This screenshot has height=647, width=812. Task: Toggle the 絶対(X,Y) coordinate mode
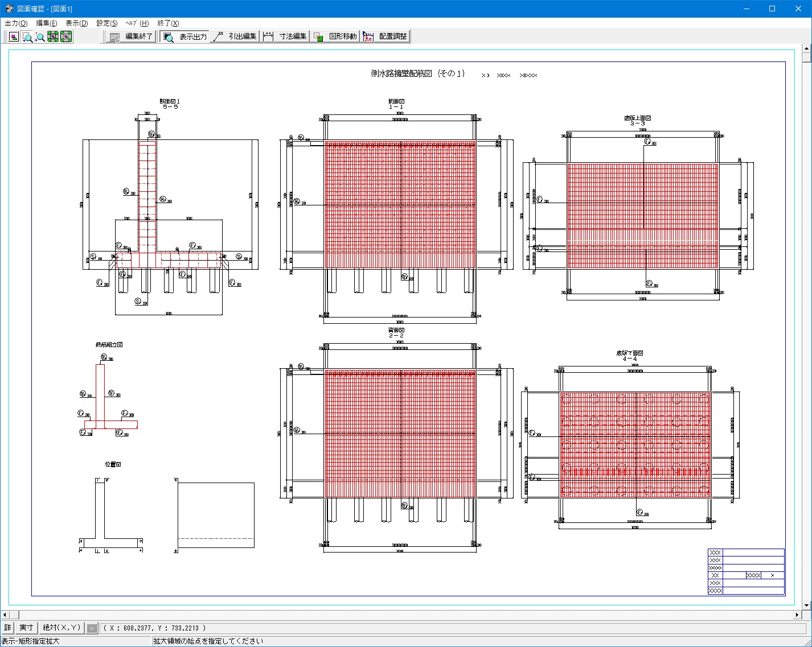coord(62,628)
